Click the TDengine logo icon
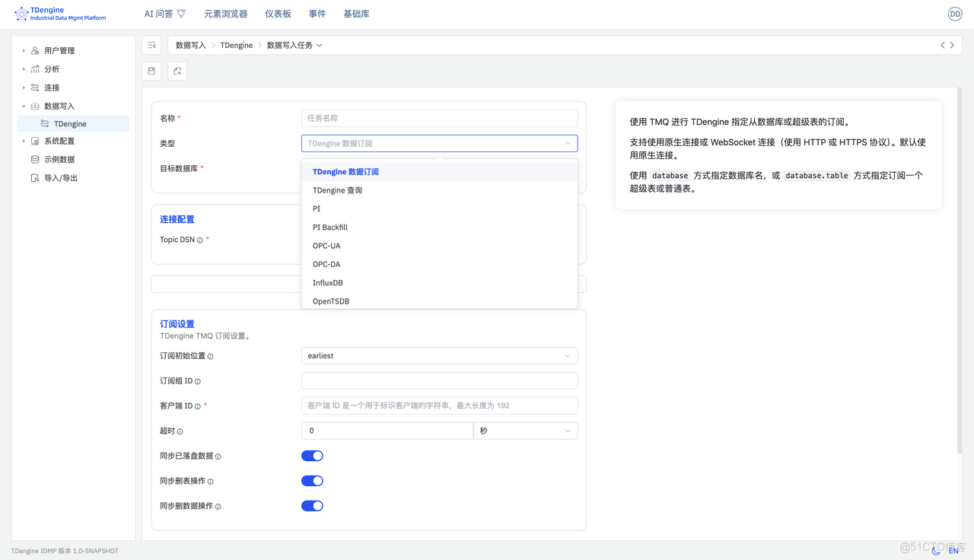974x560 pixels. pyautogui.click(x=21, y=14)
